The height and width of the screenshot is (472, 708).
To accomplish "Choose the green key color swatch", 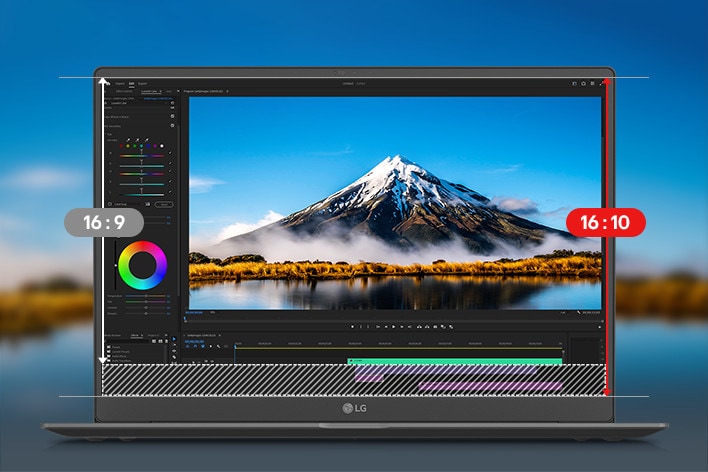I will pos(135,146).
